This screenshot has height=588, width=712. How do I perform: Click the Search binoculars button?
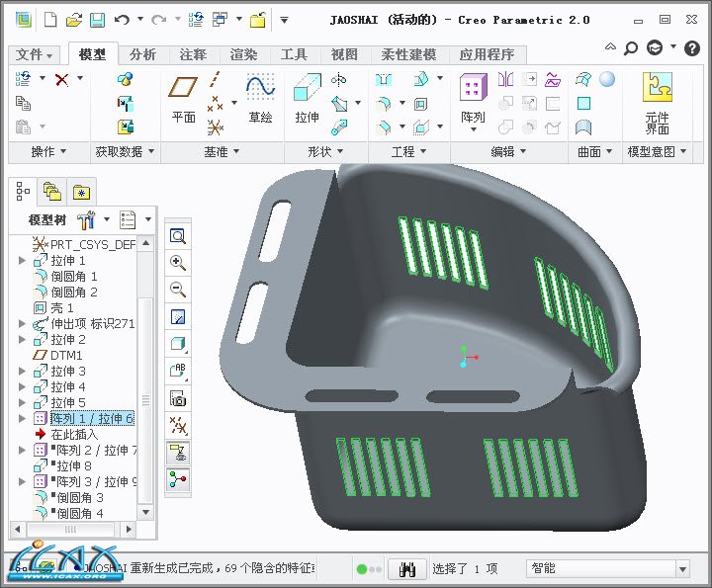407,569
